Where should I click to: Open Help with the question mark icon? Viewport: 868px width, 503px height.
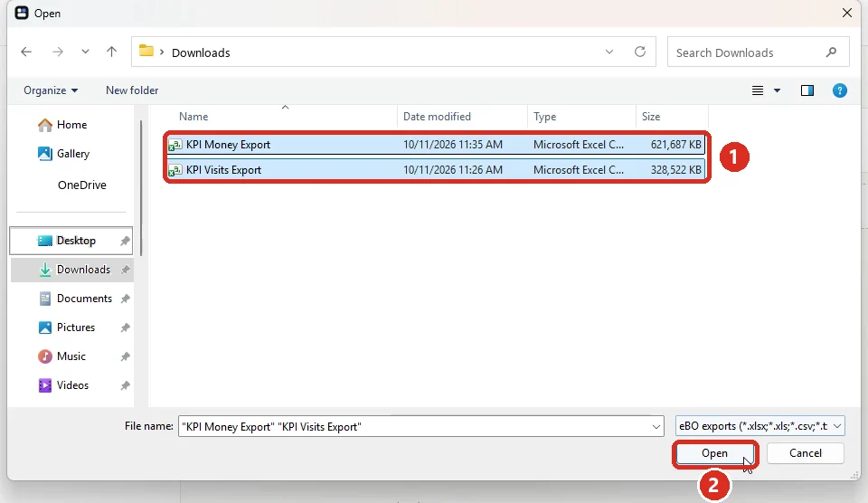pos(839,90)
